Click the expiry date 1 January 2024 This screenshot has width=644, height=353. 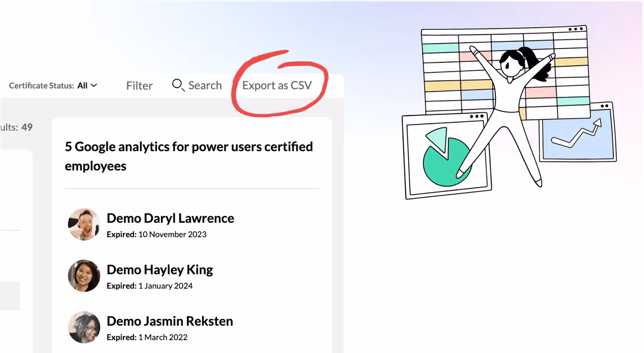[x=165, y=286]
